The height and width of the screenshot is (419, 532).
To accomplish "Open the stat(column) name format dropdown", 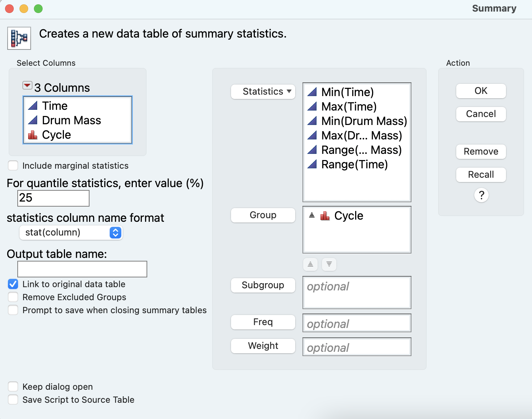I will [71, 233].
